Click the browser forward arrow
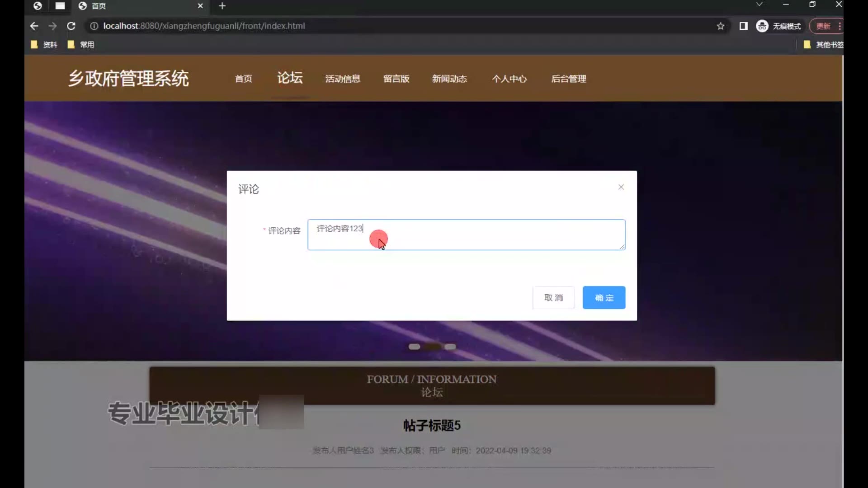The height and width of the screenshot is (488, 868). pos(52,26)
